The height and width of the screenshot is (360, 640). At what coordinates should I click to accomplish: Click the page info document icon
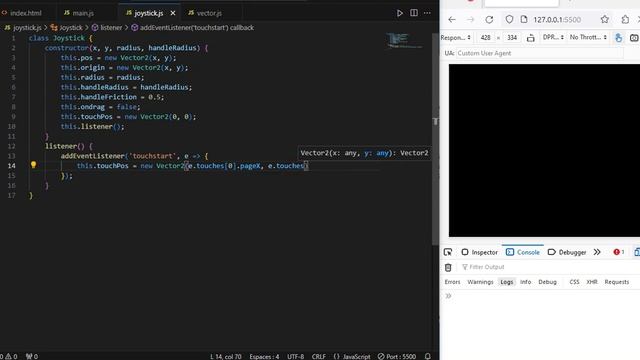(524, 19)
